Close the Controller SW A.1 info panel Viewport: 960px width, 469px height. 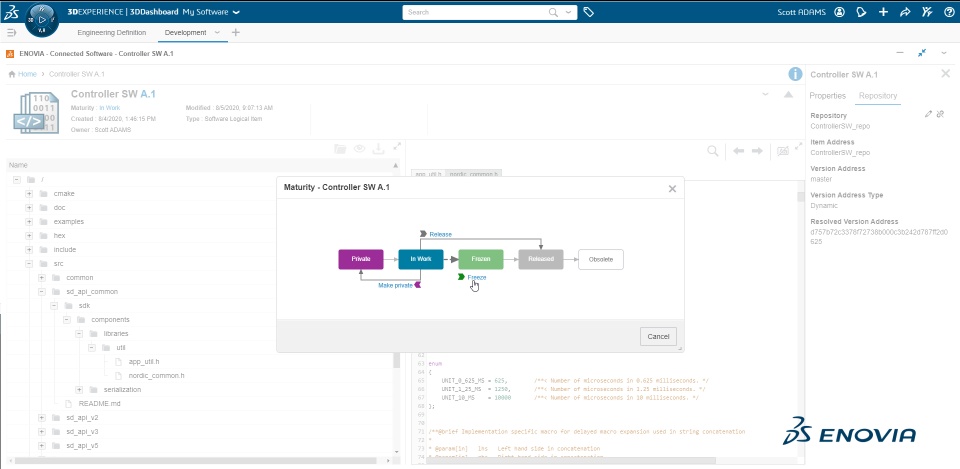click(x=945, y=73)
